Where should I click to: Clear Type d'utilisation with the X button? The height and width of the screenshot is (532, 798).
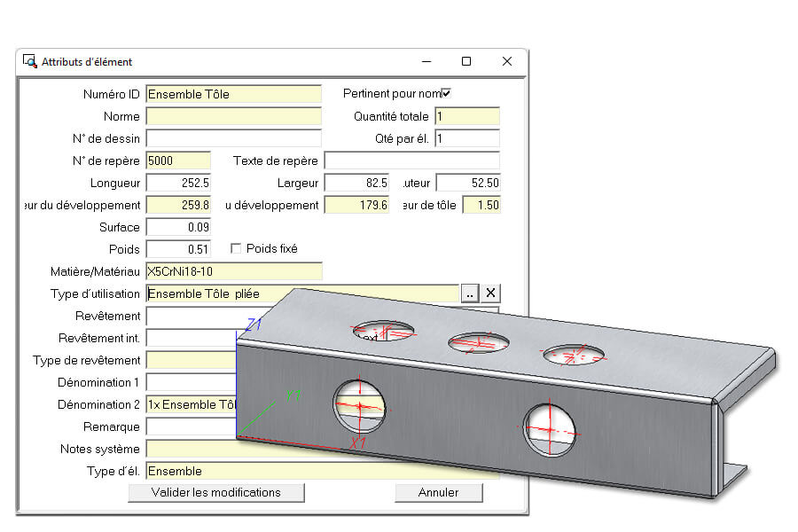tap(490, 293)
